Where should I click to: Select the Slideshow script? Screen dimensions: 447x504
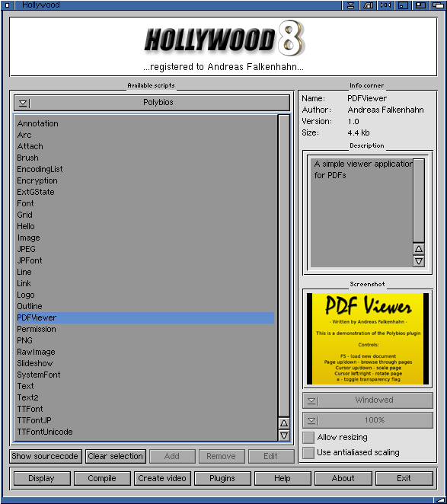(x=145, y=363)
